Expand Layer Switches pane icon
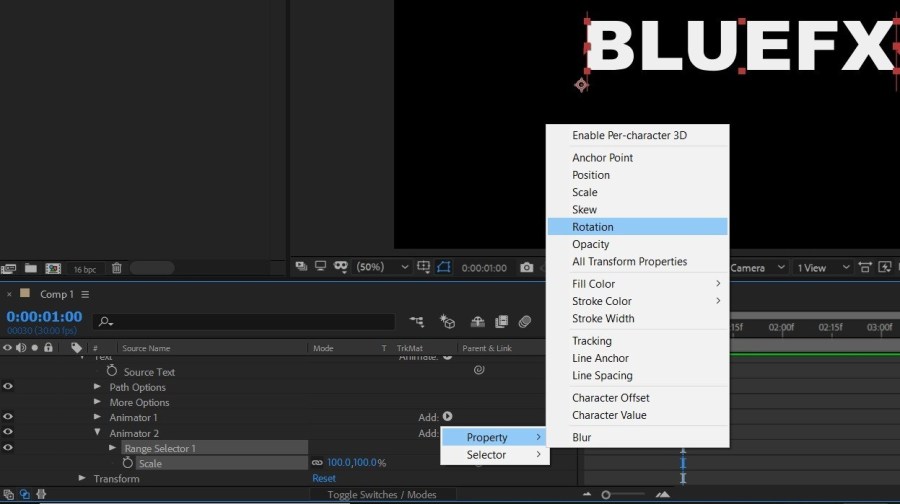Screen dimensions: 900x504 8,494
